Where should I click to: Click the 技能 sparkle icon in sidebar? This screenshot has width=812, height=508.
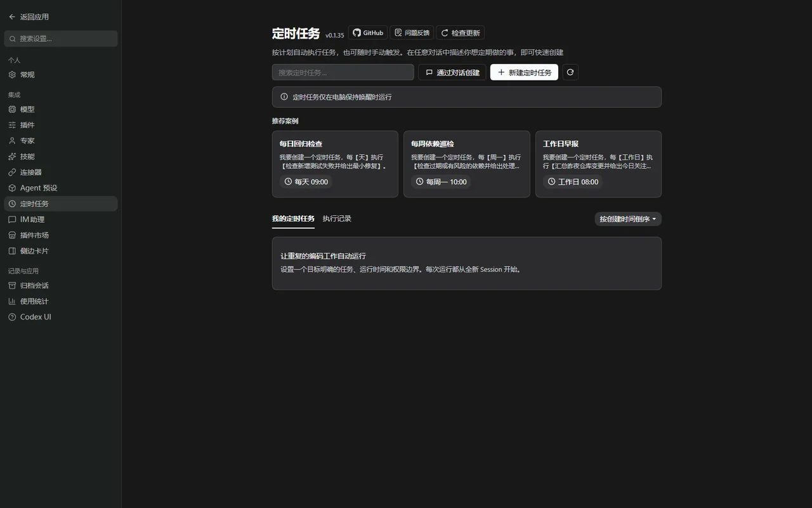(12, 156)
